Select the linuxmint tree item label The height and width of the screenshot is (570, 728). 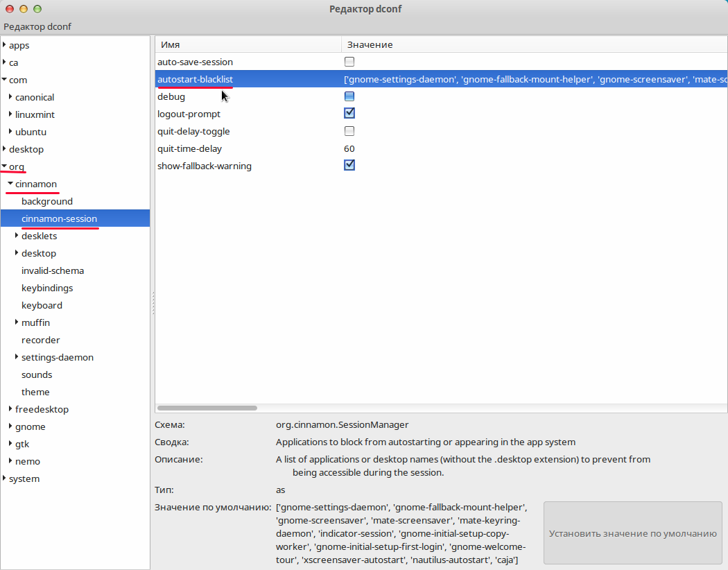coord(35,114)
